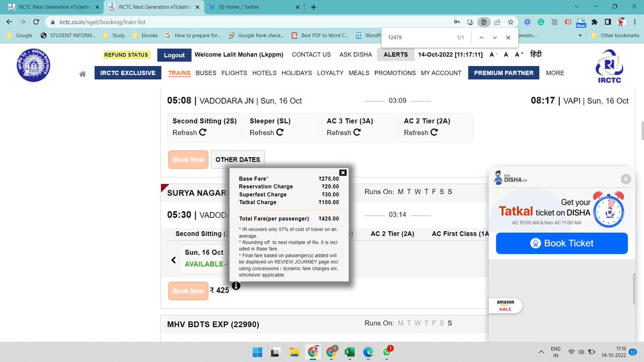644x362 pixels.
Task: Open Chrome profile avatar
Action: 621,22
